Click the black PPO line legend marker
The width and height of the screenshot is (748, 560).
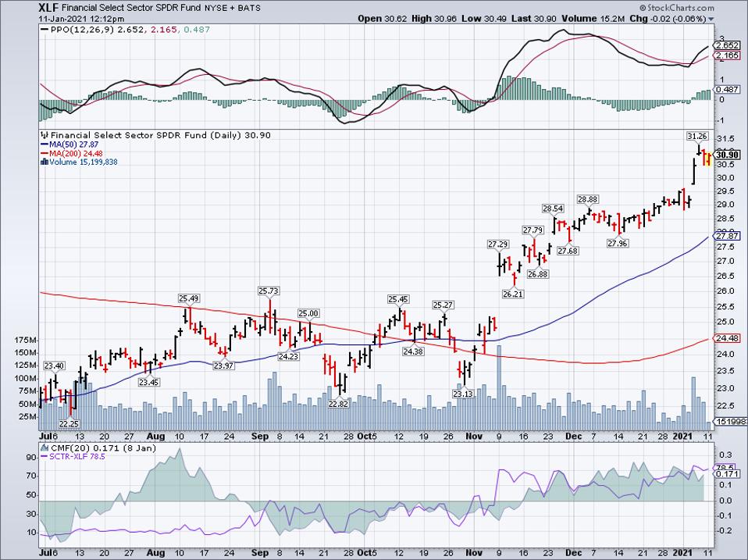45,30
